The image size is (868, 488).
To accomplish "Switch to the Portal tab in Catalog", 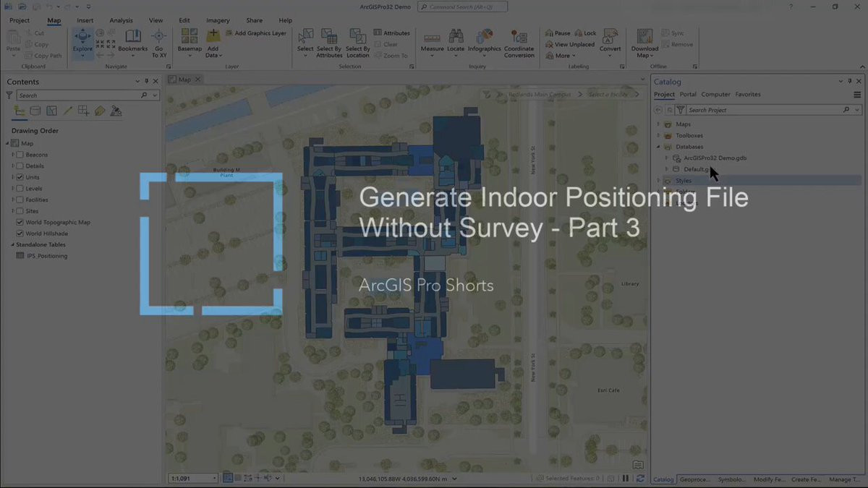I will 688,95.
